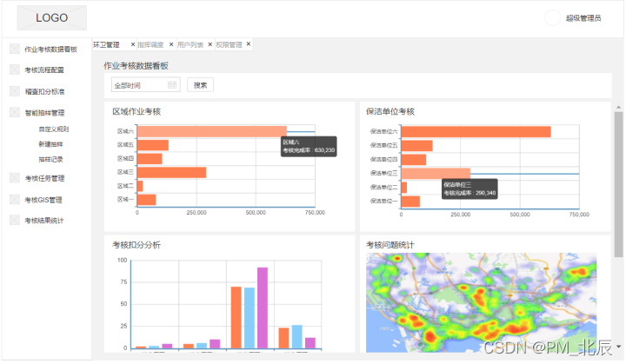626x364 pixels.
Task: Click the 保洁单位五 bar
Action: point(416,146)
